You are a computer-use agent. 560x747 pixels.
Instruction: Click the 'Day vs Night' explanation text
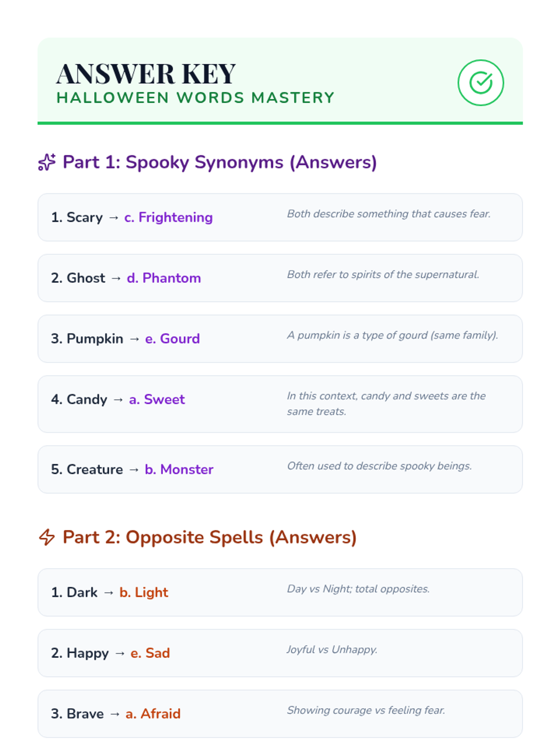(x=358, y=589)
